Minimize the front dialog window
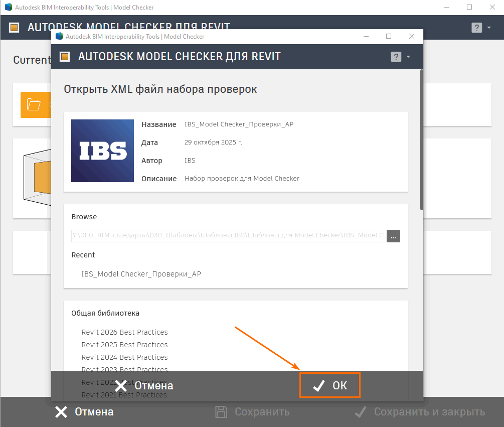This screenshot has width=504, height=427. 366,36
